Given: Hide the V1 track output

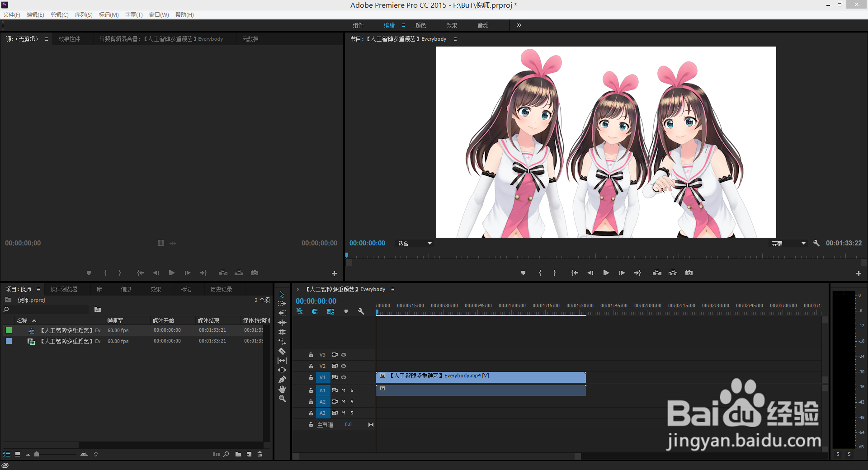Looking at the screenshot, I should pyautogui.click(x=344, y=377).
